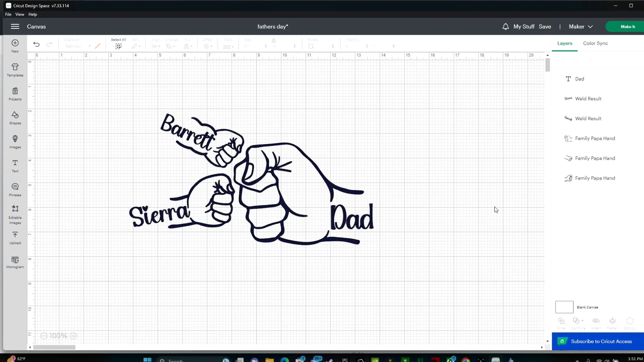
Task: Click the operation color swatch pencil
Action: [x=98, y=46]
